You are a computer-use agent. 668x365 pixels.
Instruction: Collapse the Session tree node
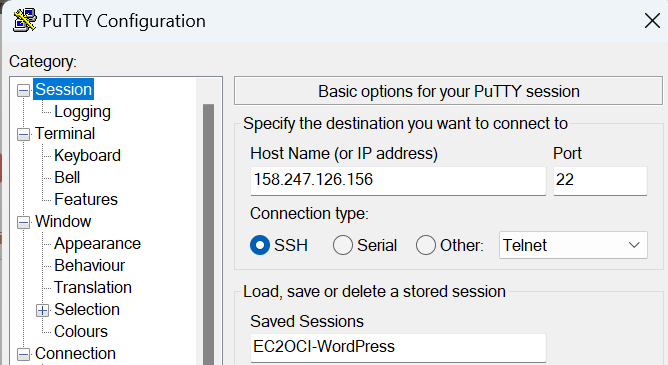tap(23, 90)
